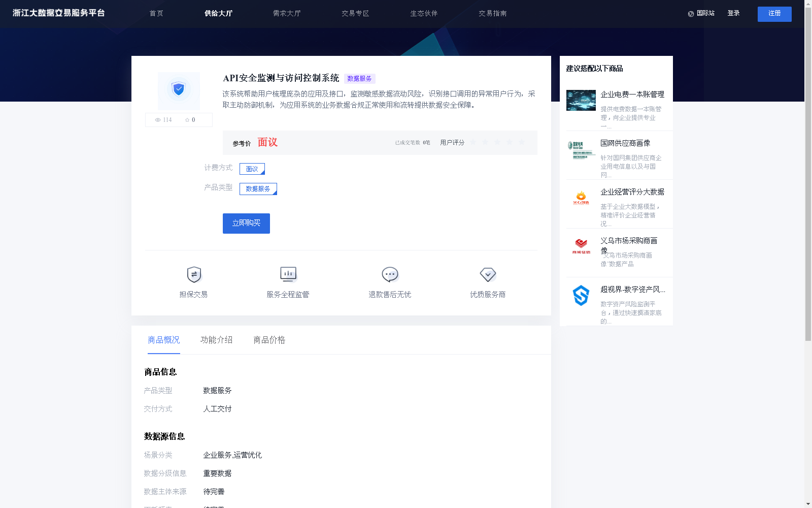
Task: Open 供给大厅 navigation item
Action: [218, 13]
